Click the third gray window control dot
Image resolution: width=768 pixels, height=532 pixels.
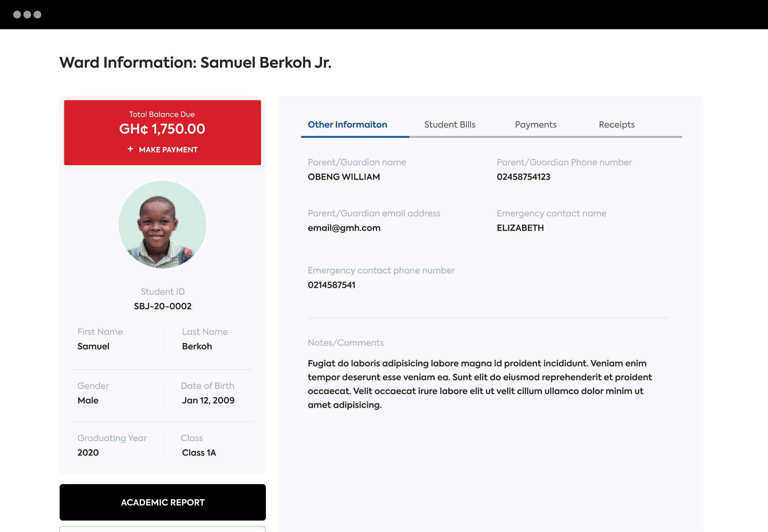(x=38, y=15)
